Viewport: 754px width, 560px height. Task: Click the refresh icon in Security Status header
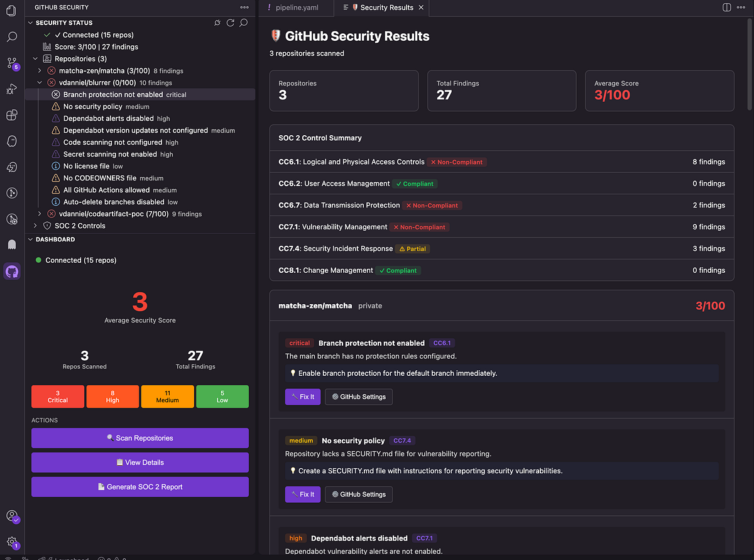[231, 23]
